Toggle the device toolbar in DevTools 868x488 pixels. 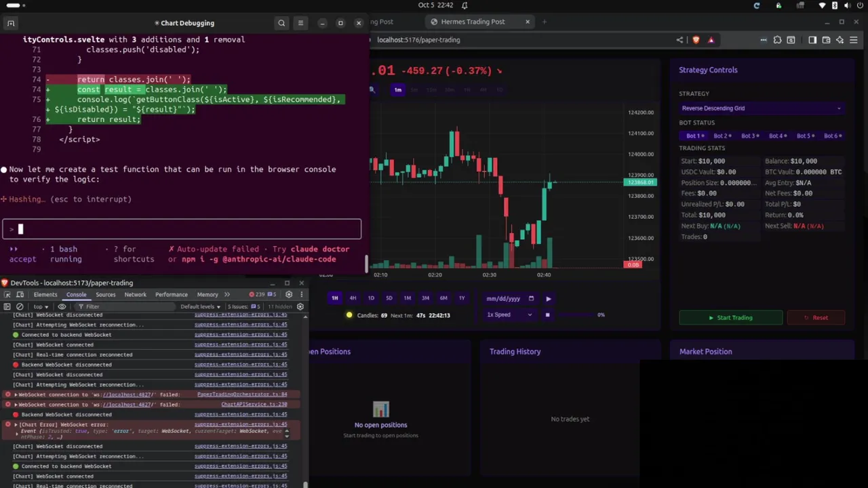tap(20, 295)
